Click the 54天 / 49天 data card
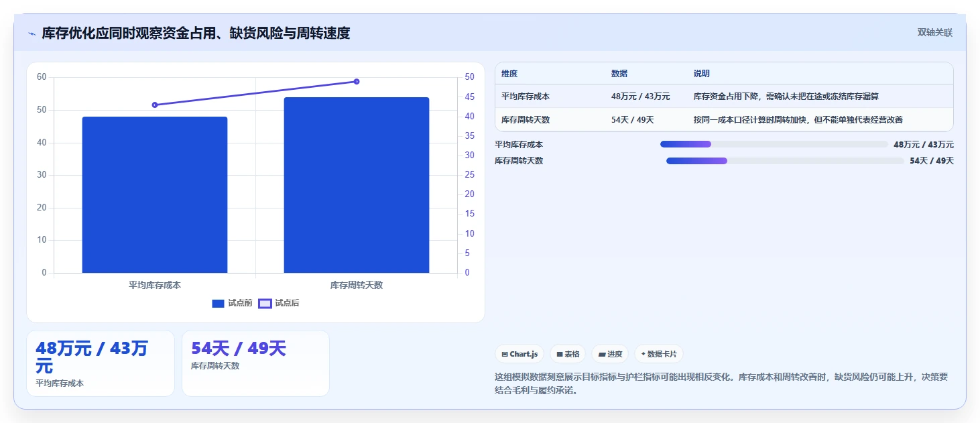 coord(255,363)
